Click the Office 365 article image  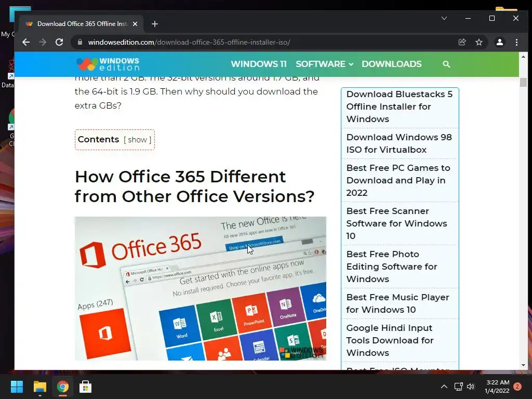pos(200,288)
